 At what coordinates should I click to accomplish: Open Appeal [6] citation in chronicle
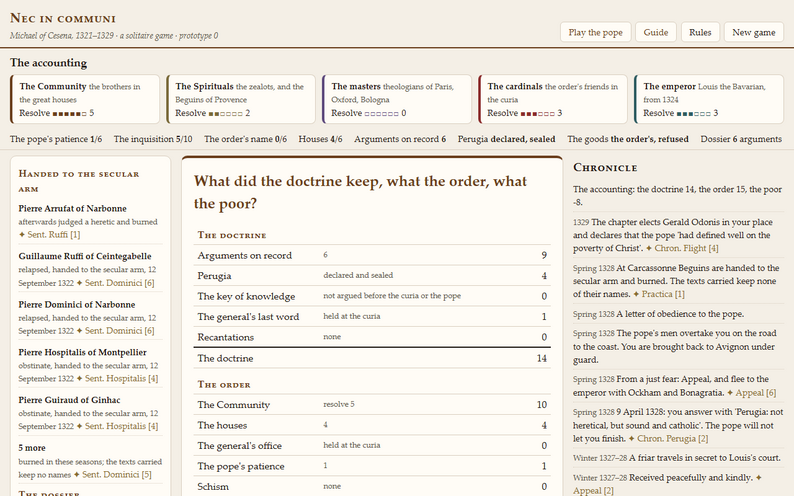pyautogui.click(x=756, y=393)
